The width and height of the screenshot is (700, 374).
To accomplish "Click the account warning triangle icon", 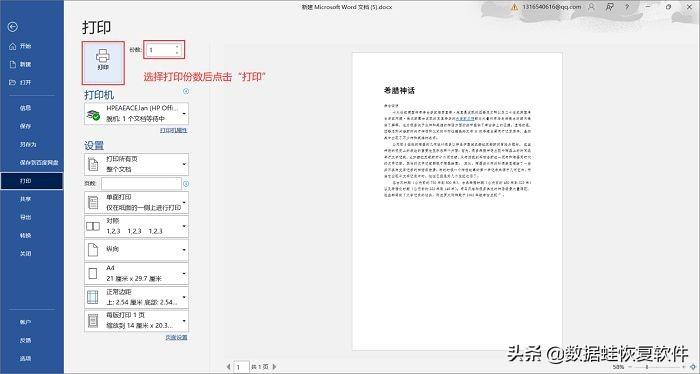I will click(514, 7).
